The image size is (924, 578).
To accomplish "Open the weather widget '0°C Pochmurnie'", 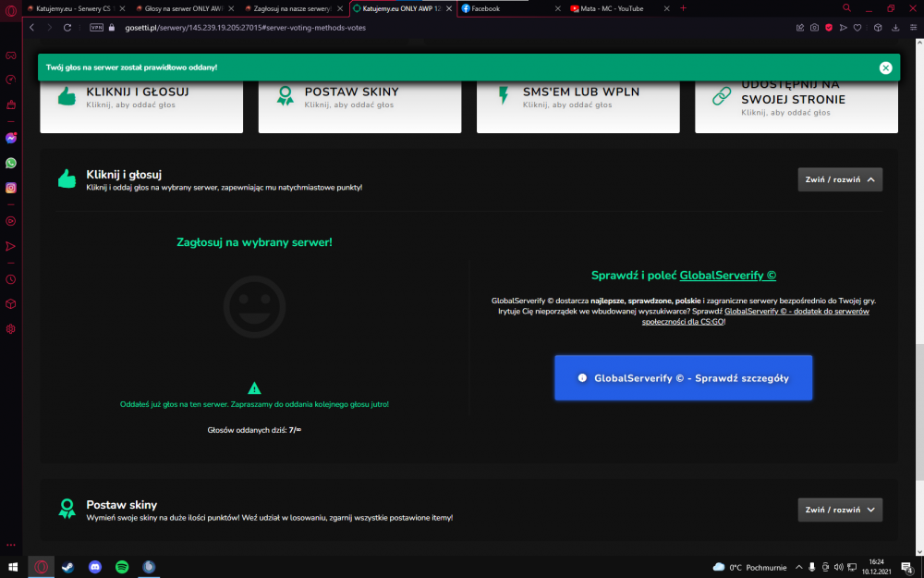I will pos(749,568).
